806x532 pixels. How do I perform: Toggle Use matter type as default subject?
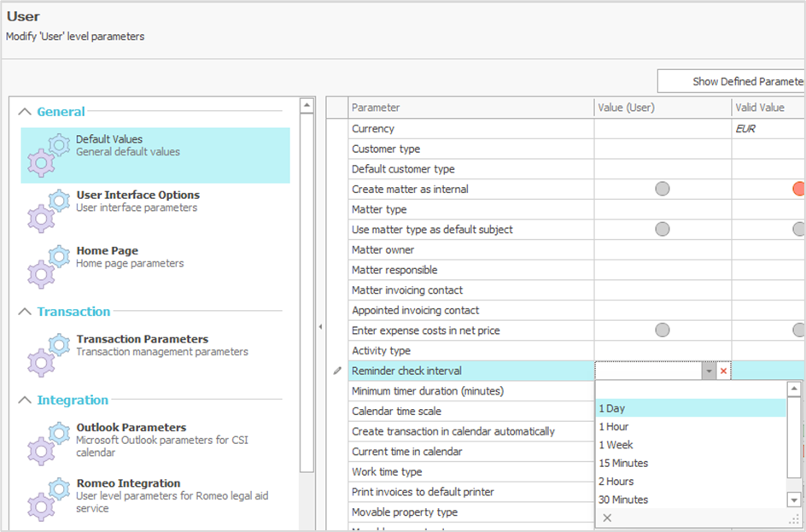tap(663, 229)
